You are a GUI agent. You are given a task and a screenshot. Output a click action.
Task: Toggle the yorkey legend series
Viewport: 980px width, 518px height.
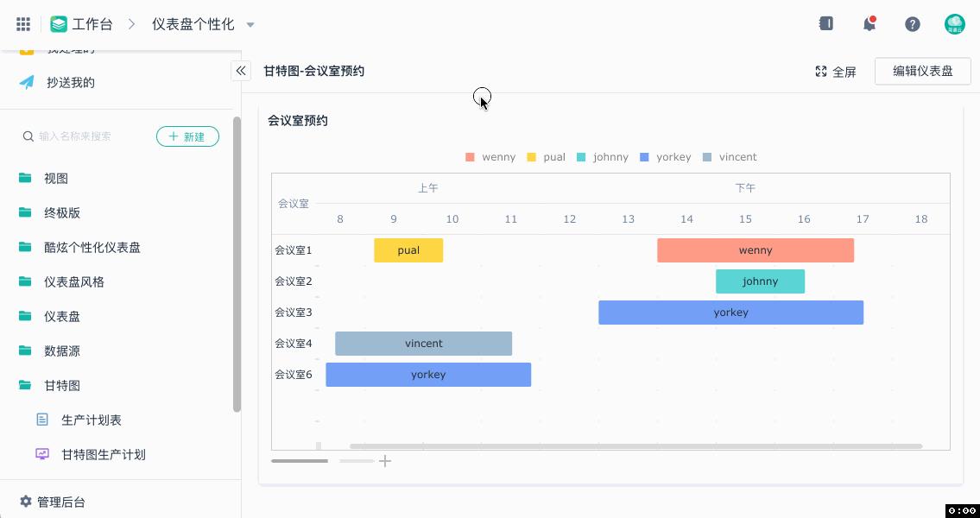[666, 157]
